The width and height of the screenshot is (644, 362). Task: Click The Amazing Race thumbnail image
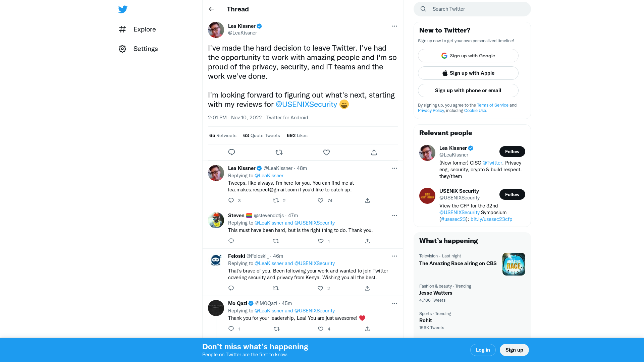(514, 264)
